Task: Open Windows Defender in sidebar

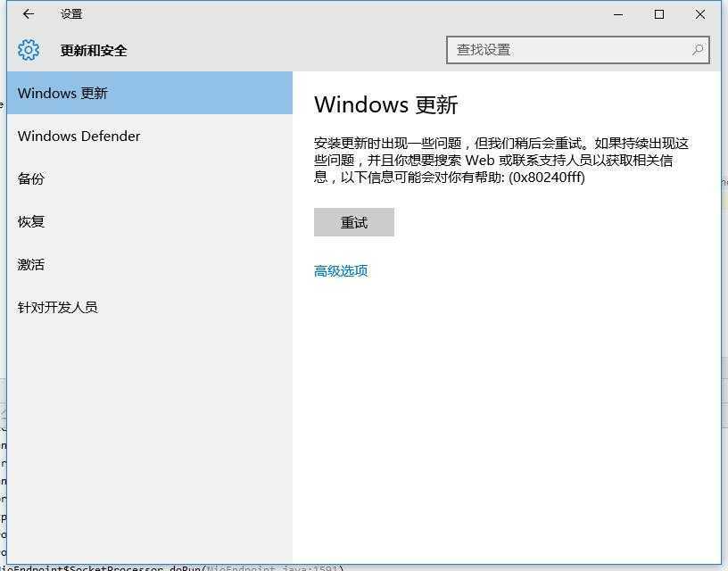Action: tap(150, 136)
